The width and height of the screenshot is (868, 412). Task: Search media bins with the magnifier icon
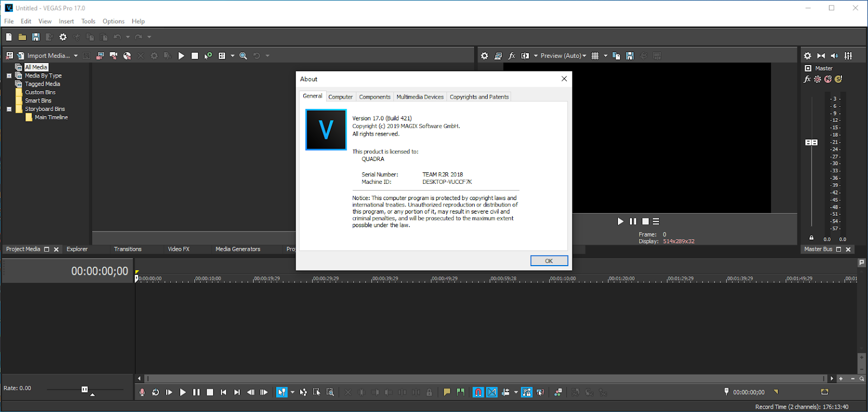point(244,56)
